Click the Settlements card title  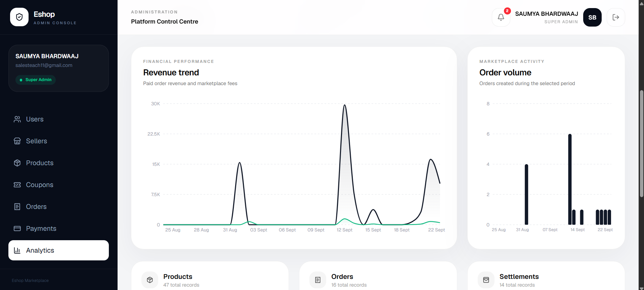[x=519, y=277]
